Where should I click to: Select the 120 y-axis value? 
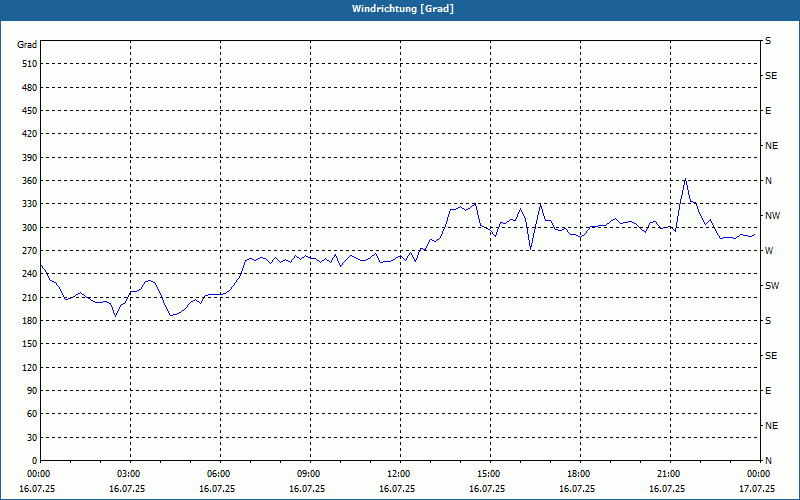pyautogui.click(x=30, y=367)
